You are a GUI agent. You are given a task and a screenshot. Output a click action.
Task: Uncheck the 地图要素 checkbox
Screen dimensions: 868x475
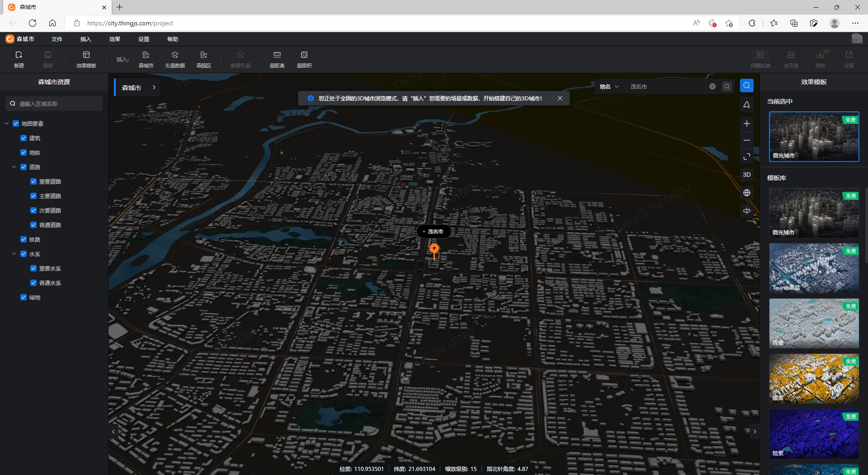(16, 123)
